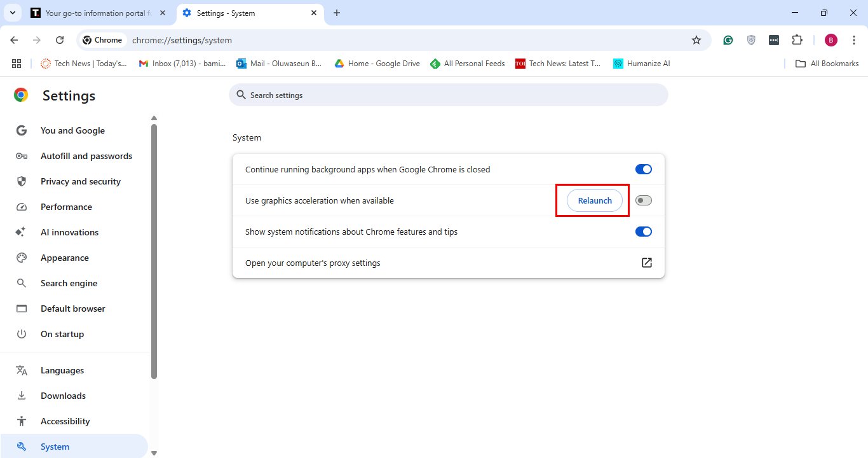This screenshot has width=868, height=458.
Task: Reload the current page
Action: point(60,39)
